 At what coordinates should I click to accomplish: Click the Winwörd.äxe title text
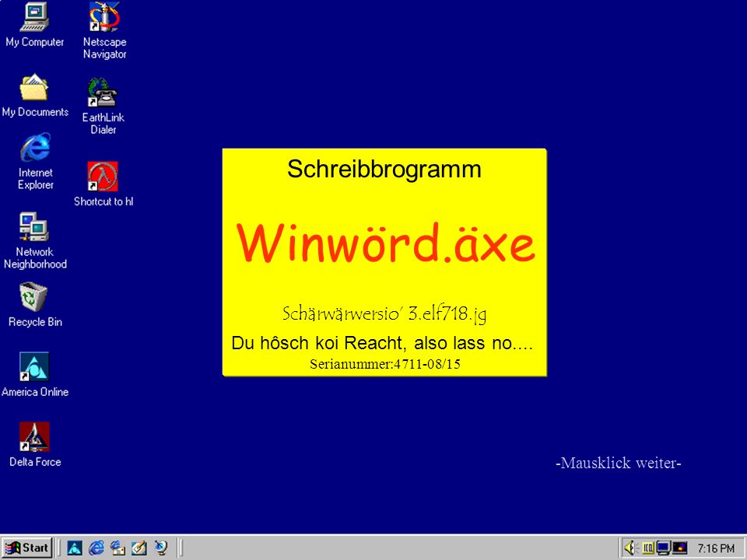pos(385,243)
